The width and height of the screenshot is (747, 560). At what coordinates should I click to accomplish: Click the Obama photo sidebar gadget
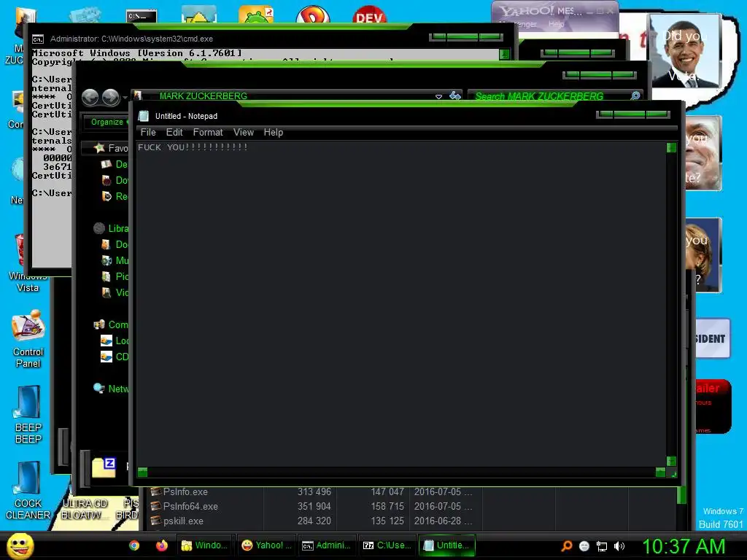tap(685, 50)
